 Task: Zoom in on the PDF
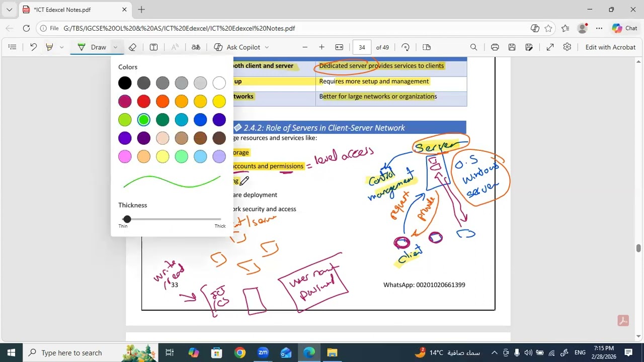click(x=321, y=47)
